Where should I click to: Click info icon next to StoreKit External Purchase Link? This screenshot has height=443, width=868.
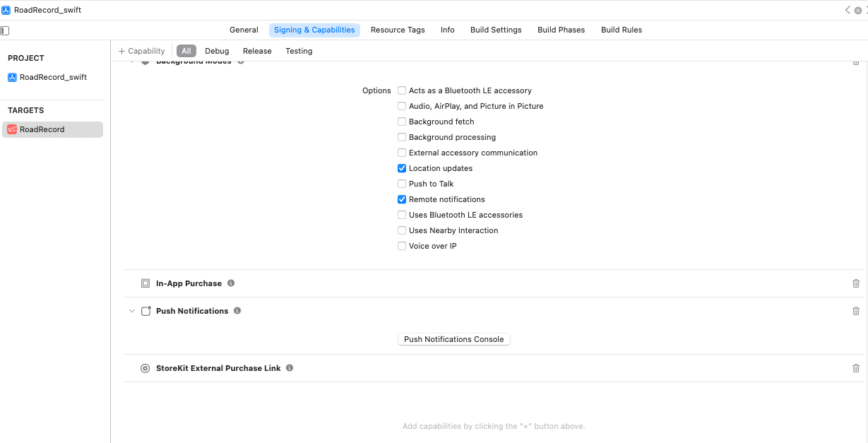[x=290, y=368]
